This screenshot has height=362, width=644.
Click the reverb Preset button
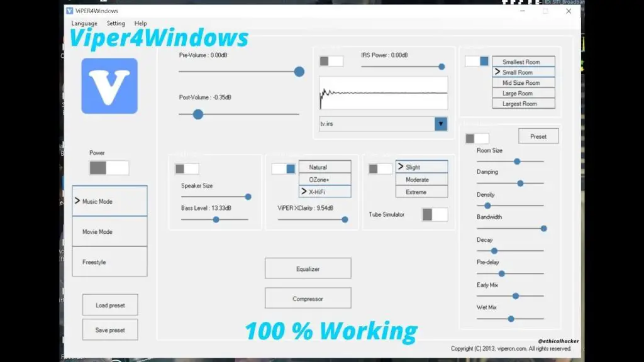pos(538,136)
